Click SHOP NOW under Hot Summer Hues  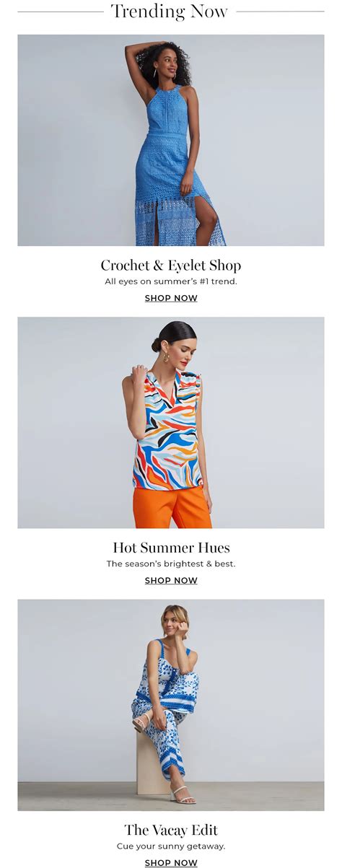pyautogui.click(x=171, y=580)
